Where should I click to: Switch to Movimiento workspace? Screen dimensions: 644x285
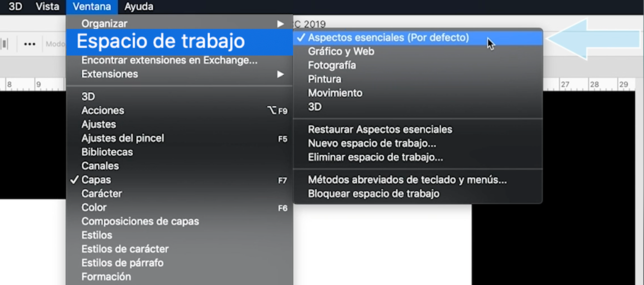click(418, 93)
